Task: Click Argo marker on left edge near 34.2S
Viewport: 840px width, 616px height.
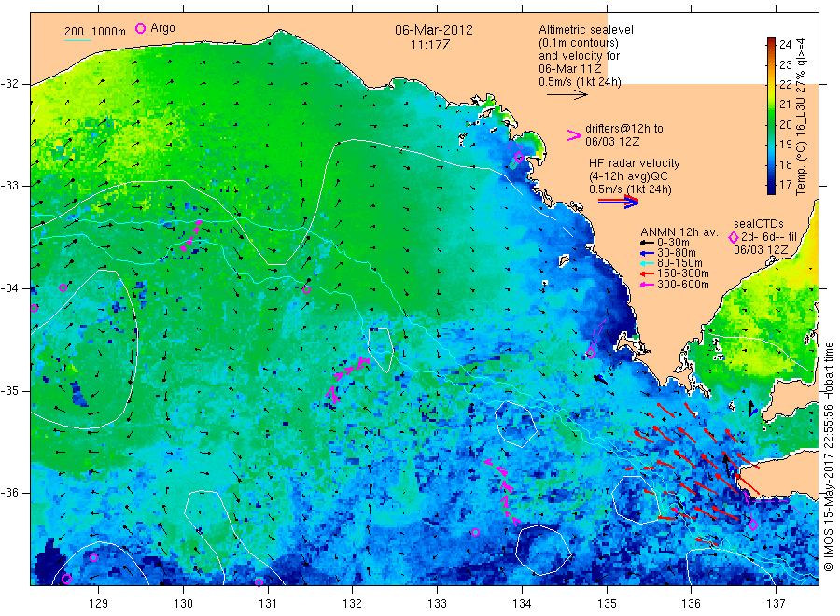Action: (x=35, y=308)
